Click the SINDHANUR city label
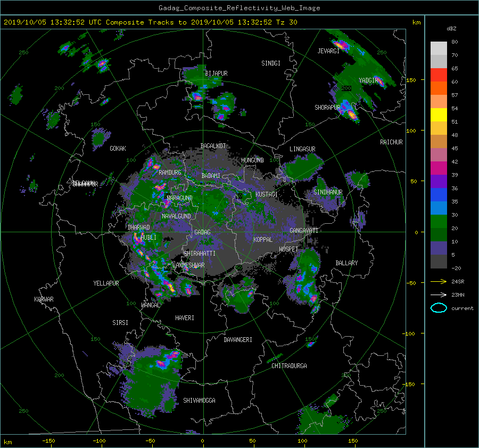This screenshot has width=479, height=448. click(328, 192)
